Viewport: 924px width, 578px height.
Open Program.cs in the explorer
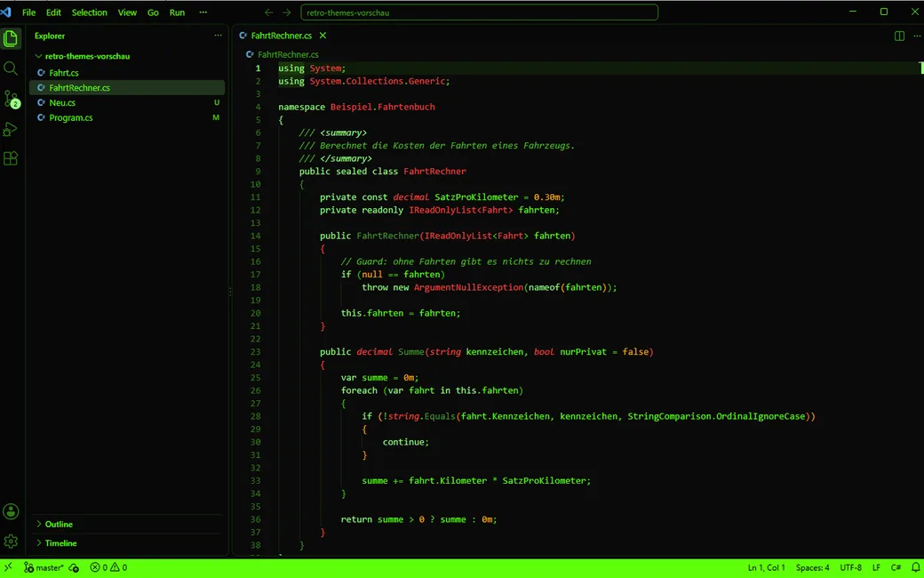pos(127,117)
